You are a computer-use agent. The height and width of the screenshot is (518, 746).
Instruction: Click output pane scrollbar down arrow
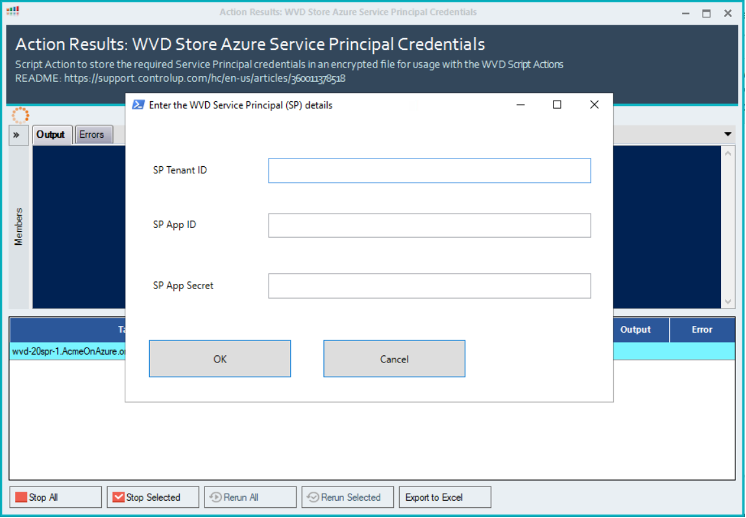(727, 302)
